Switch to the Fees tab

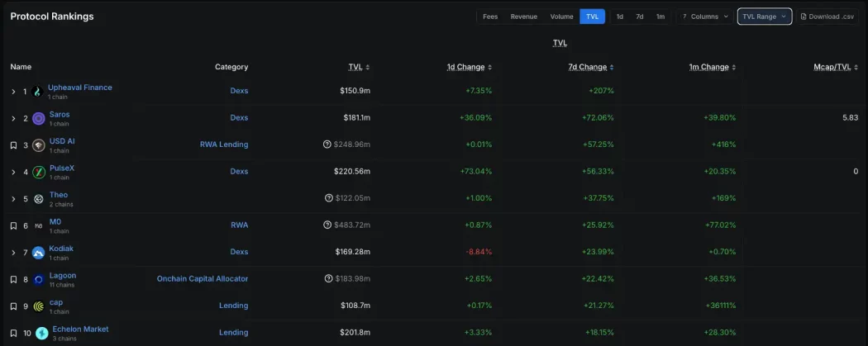coord(490,17)
